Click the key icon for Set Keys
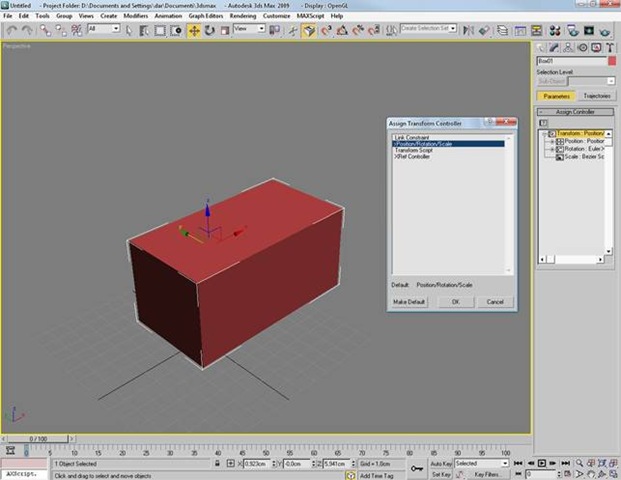 tap(416, 467)
